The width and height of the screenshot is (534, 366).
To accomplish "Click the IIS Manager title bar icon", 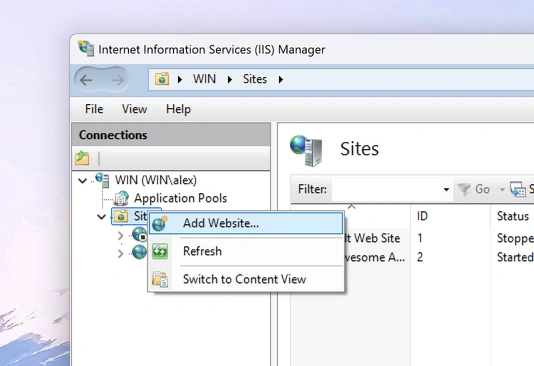I will point(86,49).
